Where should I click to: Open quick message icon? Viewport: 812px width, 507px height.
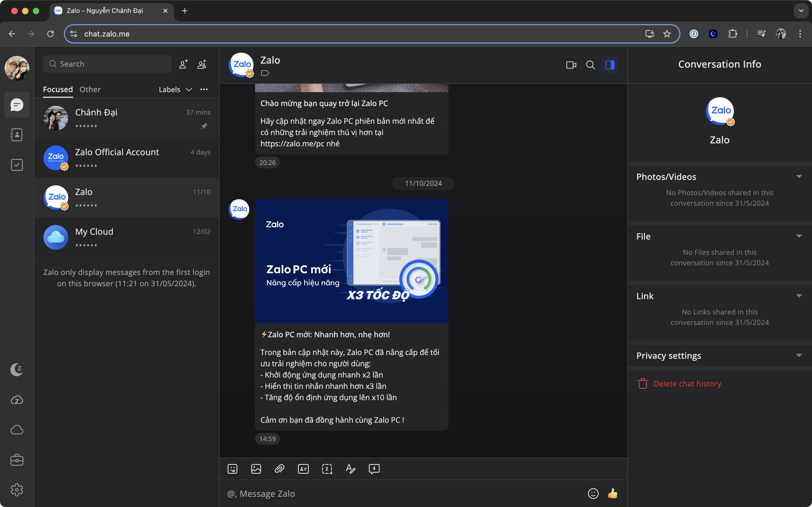374,469
